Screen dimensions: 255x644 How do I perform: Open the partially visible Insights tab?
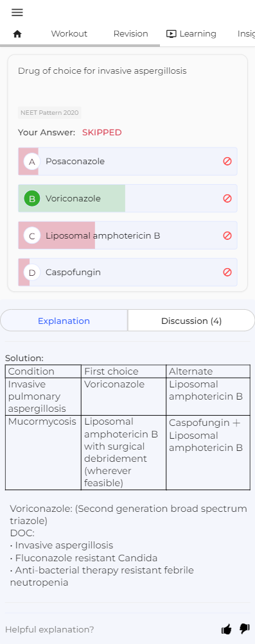coord(246,34)
